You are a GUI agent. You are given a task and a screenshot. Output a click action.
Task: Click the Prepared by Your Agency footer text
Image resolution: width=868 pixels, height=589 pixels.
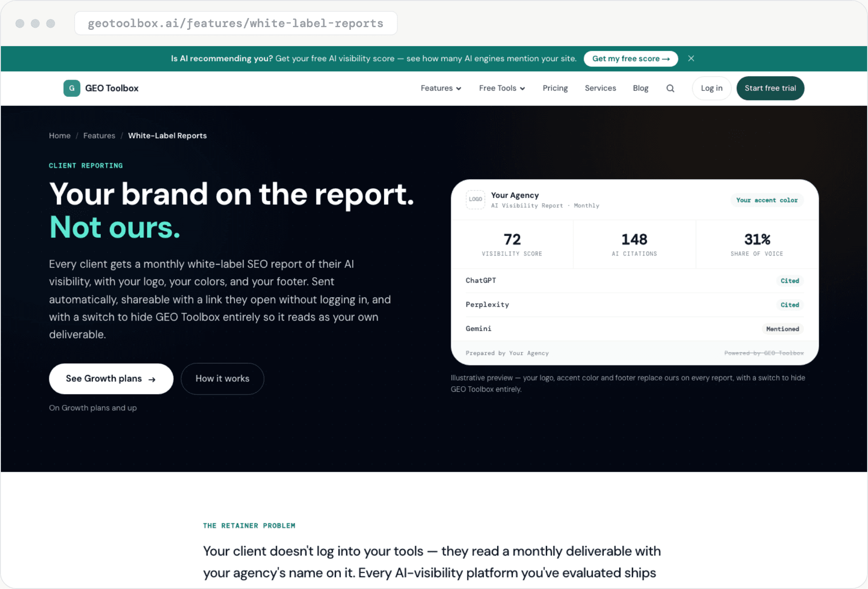point(507,353)
